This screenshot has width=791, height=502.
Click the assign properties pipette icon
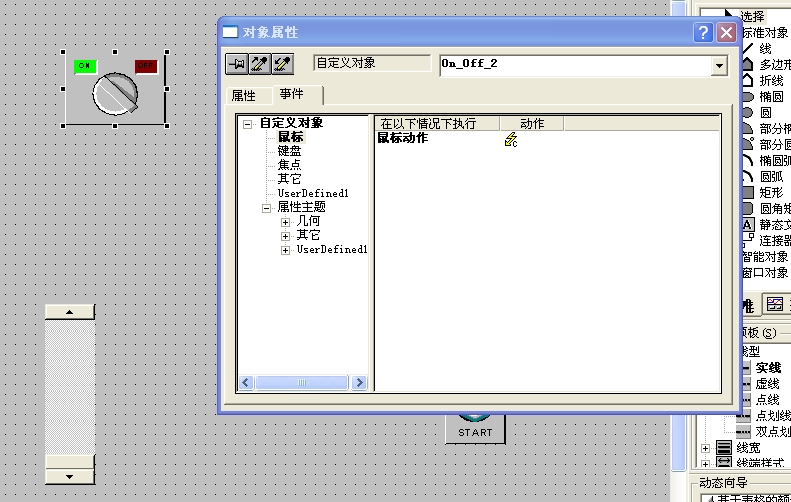pyautogui.click(x=282, y=64)
